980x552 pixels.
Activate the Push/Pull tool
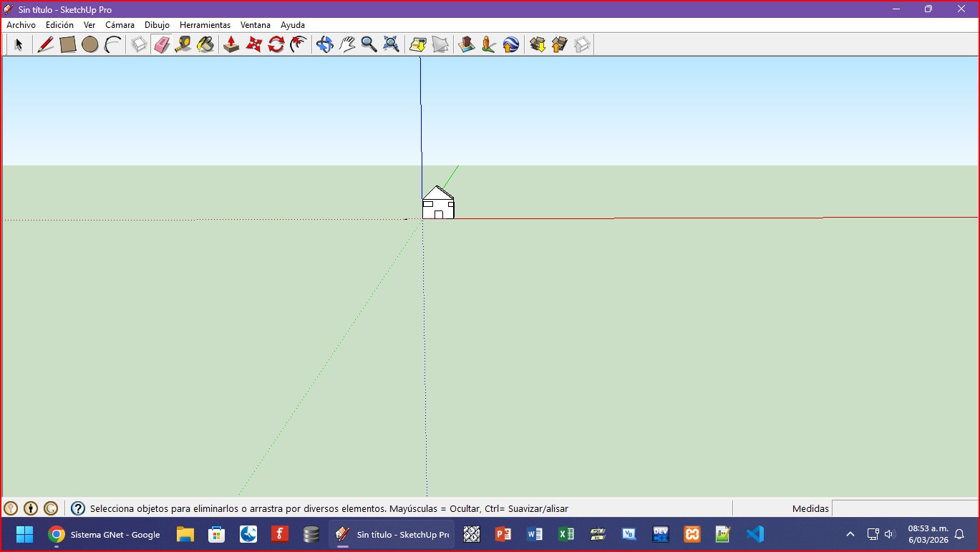coord(231,44)
